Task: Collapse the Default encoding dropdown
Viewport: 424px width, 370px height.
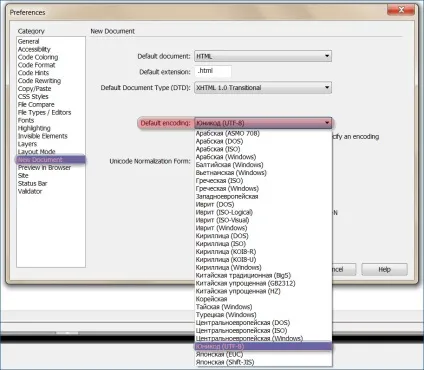Action: pos(263,123)
